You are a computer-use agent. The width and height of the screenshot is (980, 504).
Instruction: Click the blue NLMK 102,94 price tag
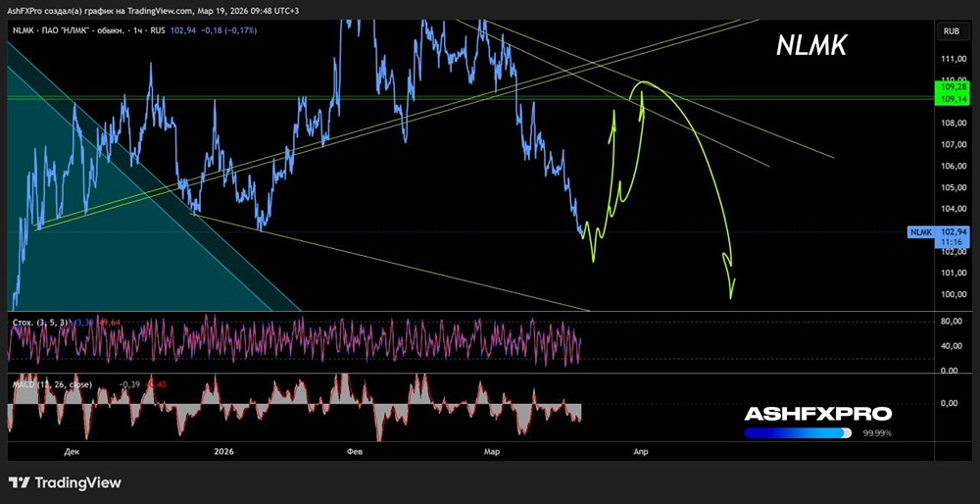pyautogui.click(x=938, y=232)
